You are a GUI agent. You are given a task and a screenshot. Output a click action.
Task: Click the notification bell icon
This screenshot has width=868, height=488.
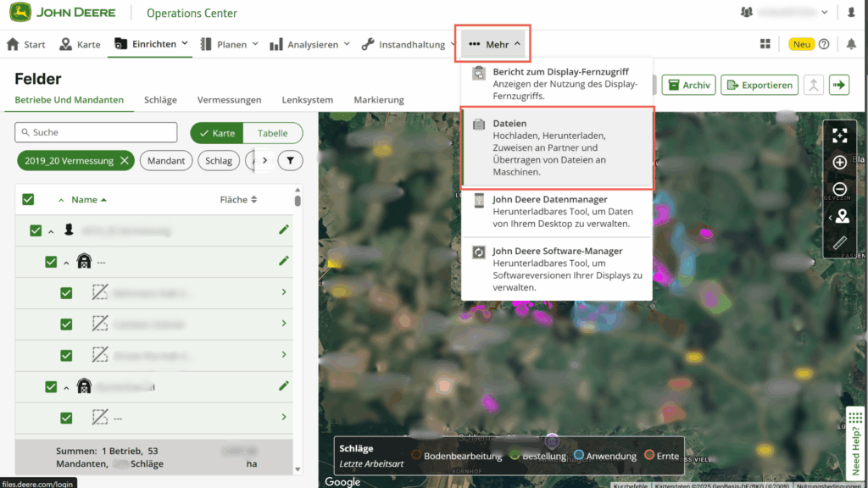pos(851,45)
